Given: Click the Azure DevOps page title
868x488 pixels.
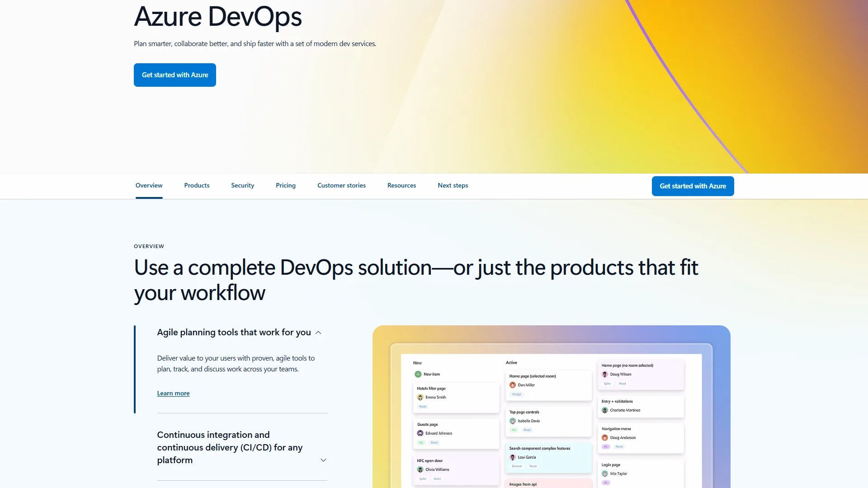Looking at the screenshot, I should pyautogui.click(x=218, y=17).
